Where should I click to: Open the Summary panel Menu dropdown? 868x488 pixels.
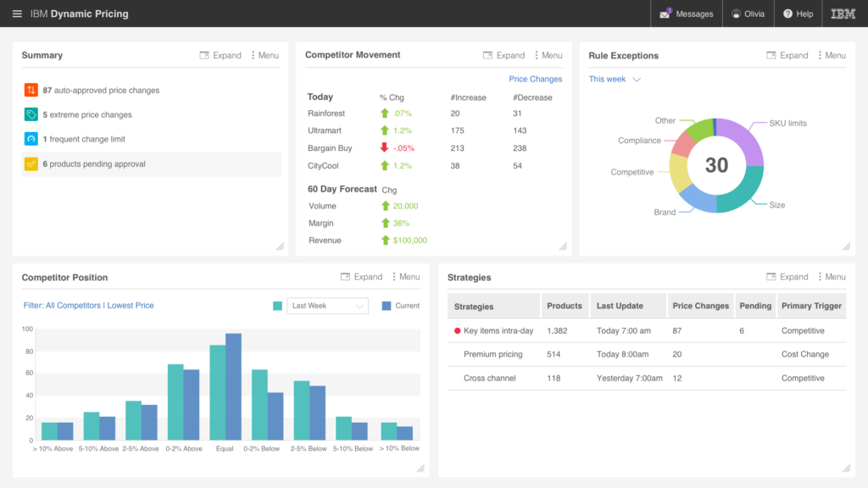tap(266, 55)
